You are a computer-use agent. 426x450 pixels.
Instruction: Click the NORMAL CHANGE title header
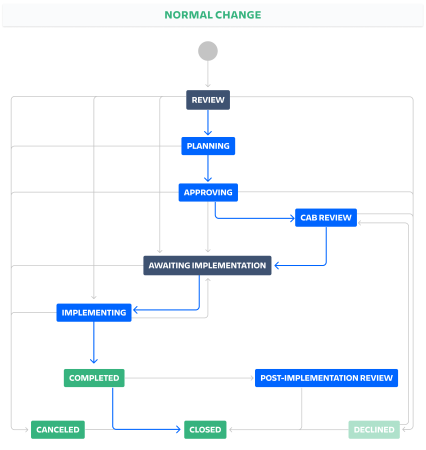(213, 15)
